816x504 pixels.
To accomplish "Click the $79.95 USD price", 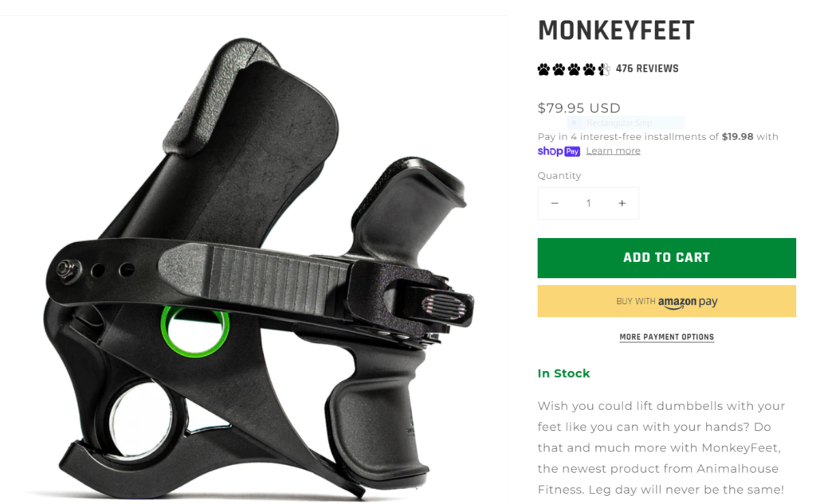I will pyautogui.click(x=579, y=108).
